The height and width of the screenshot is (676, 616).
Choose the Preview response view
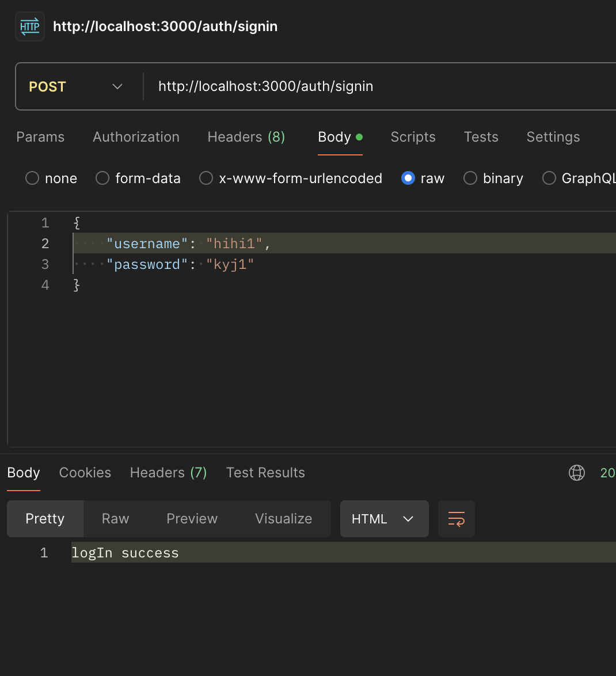(x=192, y=519)
